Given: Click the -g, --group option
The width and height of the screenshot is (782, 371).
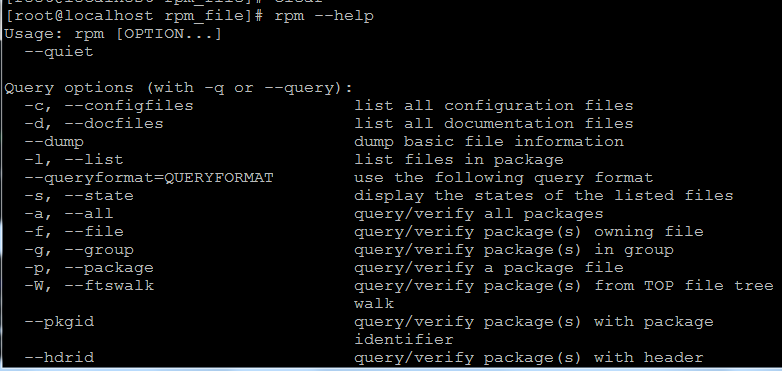Looking at the screenshot, I should tap(79, 250).
